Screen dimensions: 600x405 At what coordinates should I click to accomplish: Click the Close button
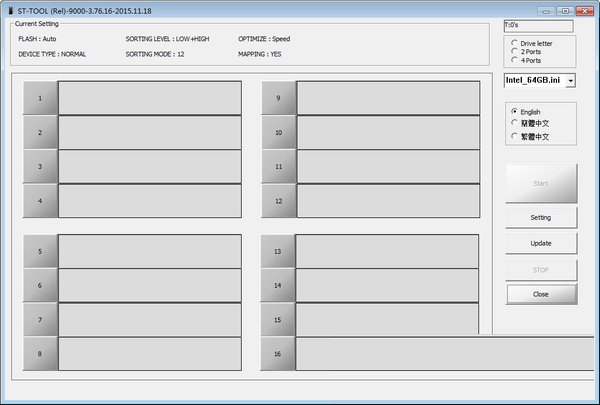pos(540,294)
